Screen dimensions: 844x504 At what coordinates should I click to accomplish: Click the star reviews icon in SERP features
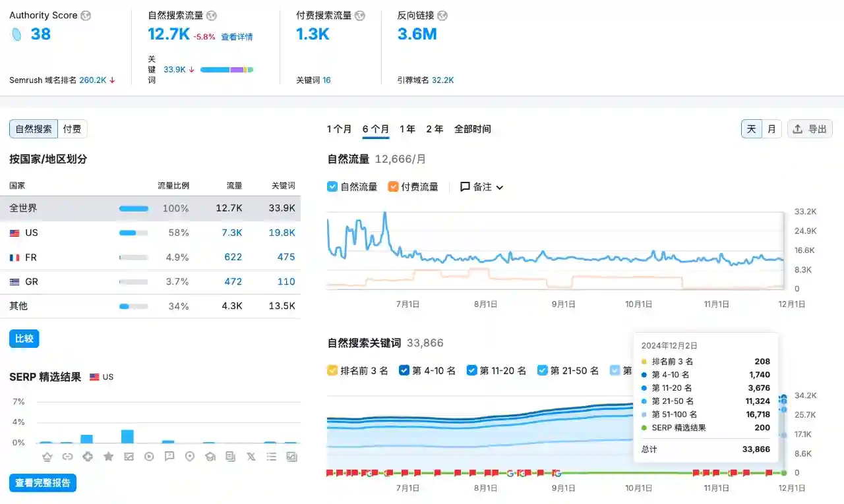tap(108, 457)
